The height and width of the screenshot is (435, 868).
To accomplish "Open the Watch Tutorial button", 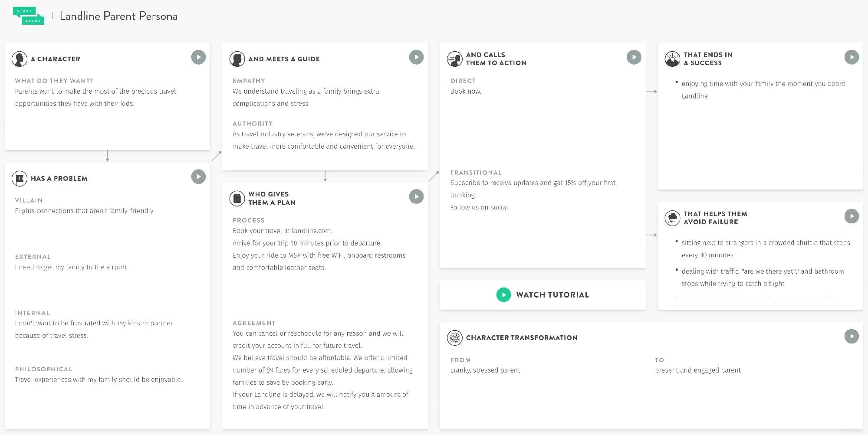I will pyautogui.click(x=542, y=295).
